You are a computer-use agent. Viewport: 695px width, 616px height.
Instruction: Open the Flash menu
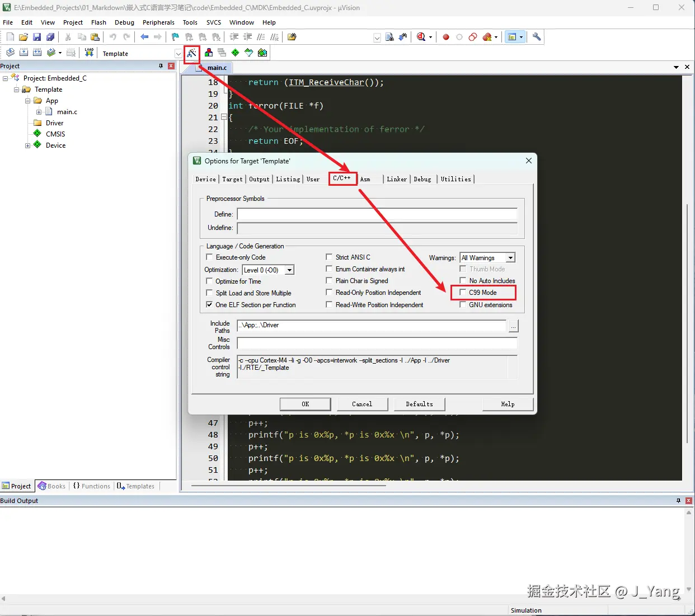98,22
